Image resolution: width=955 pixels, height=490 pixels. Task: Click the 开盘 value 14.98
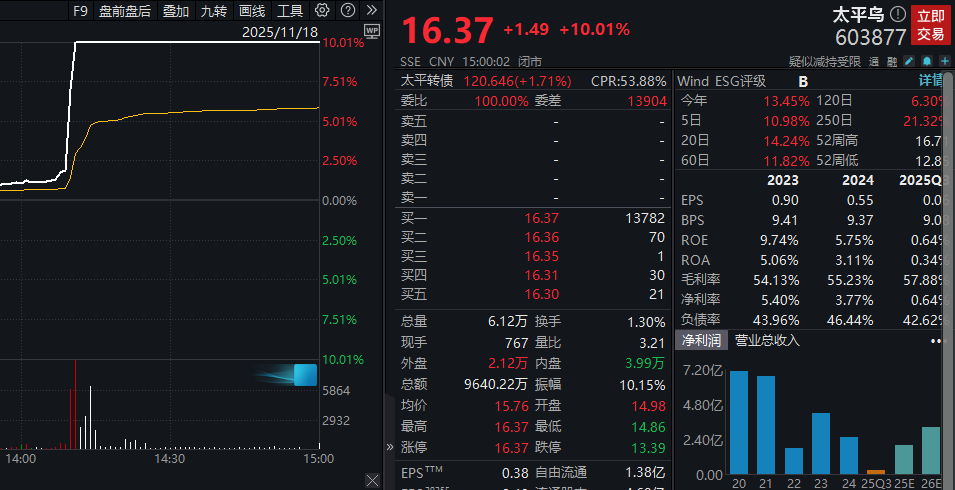[648, 406]
